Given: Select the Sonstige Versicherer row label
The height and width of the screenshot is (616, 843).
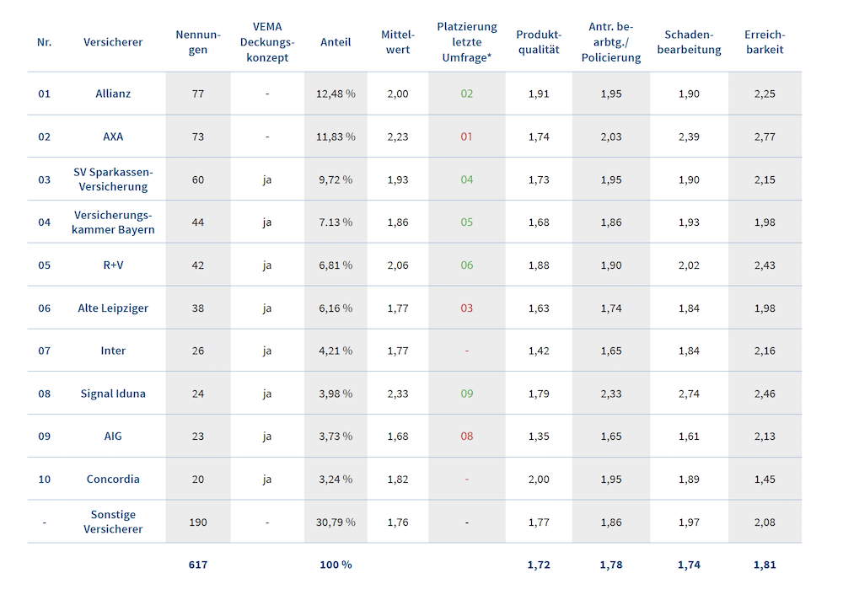Looking at the screenshot, I should tap(113, 522).
